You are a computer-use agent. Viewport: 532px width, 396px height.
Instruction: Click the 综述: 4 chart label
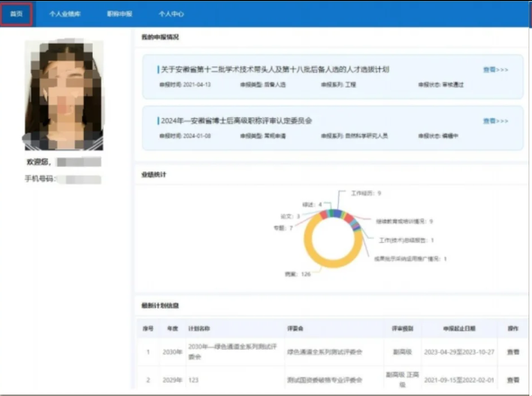(x=312, y=205)
